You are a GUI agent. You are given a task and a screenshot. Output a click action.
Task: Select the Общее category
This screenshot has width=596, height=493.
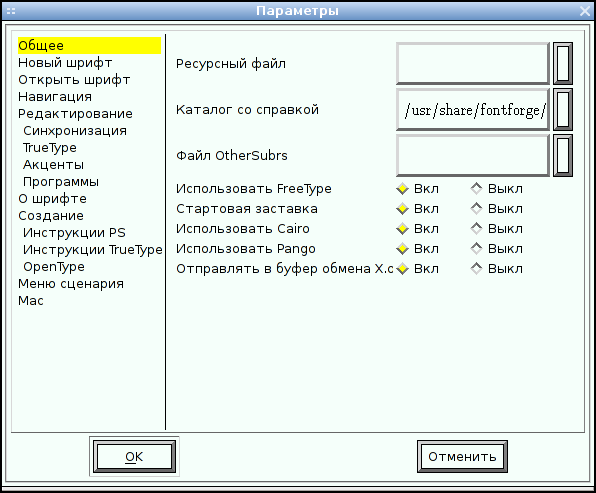pyautogui.click(x=89, y=46)
